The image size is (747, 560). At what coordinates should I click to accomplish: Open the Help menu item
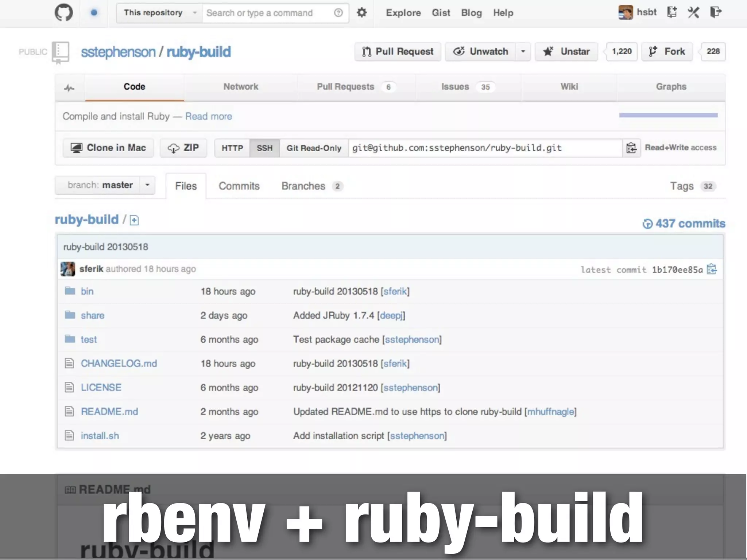point(503,13)
